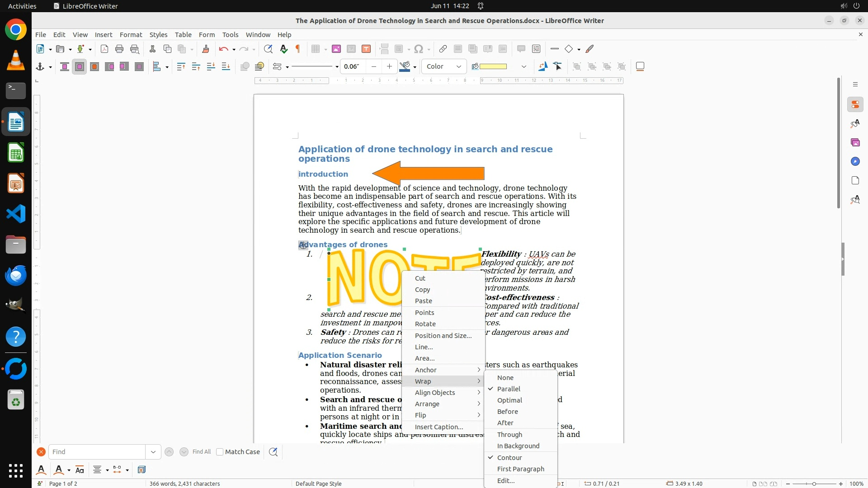Choose Position and Size from context menu
Viewport: 868px width, 488px height.
pos(443,335)
